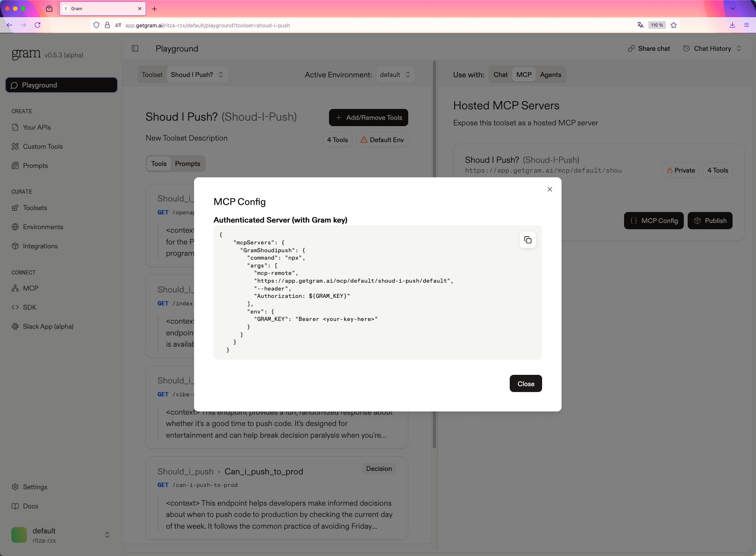This screenshot has width=756, height=556.
Task: Open the SDK page
Action: pyautogui.click(x=24, y=307)
